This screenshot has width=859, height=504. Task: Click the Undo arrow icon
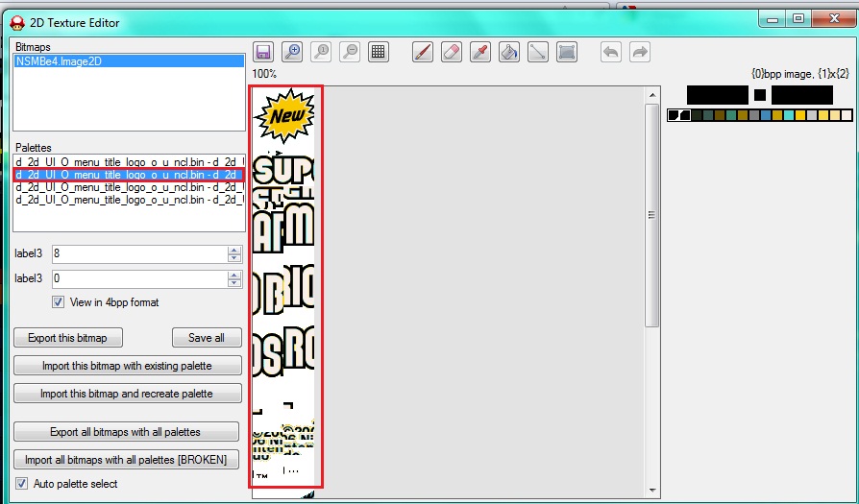coord(611,52)
